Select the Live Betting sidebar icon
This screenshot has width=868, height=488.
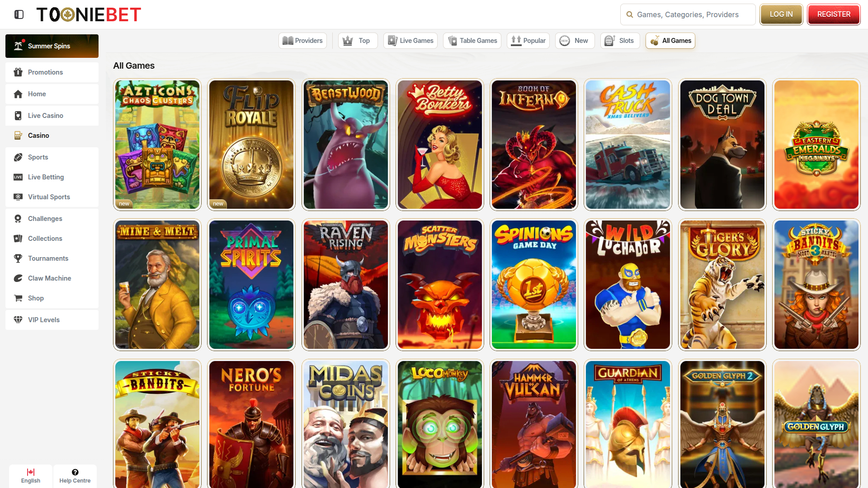point(18,177)
